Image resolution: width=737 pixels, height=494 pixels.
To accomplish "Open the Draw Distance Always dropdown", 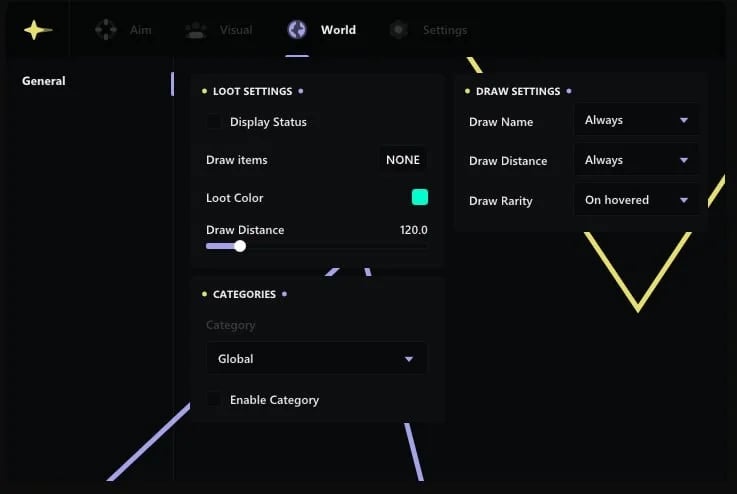I will [636, 160].
